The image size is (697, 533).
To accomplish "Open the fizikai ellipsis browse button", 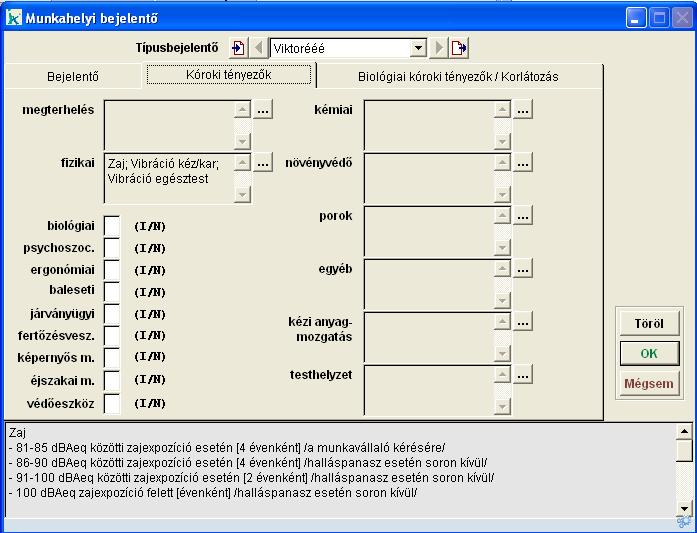I will (262, 162).
